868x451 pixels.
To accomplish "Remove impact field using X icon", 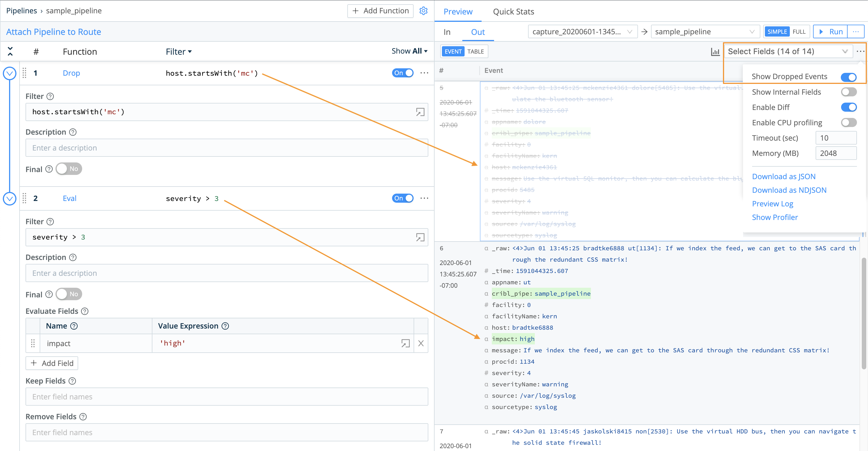I will [420, 343].
